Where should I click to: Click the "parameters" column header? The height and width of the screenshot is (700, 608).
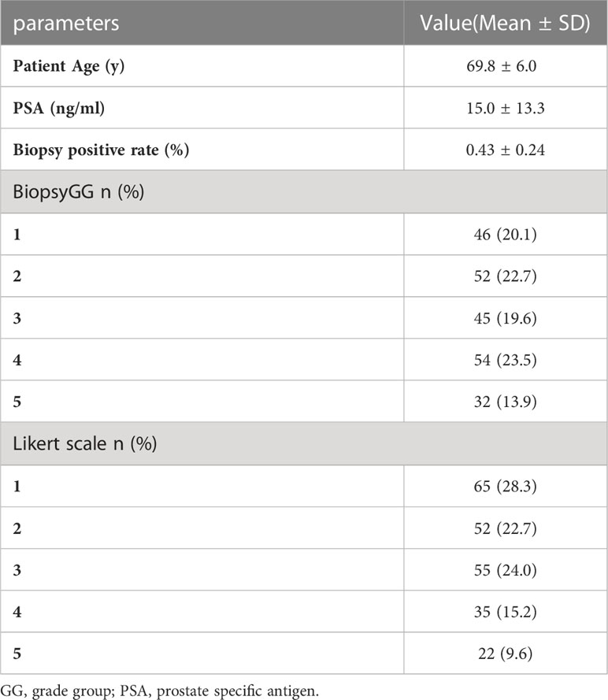pos(66,23)
